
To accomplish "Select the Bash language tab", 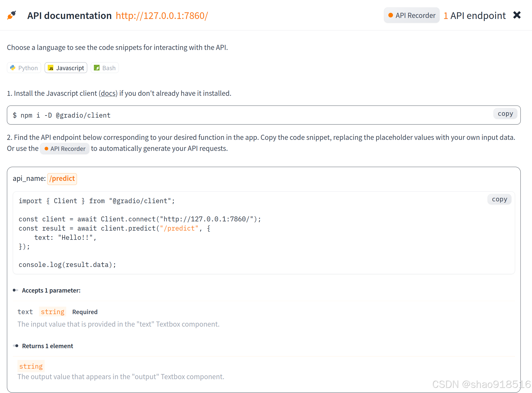I will [x=105, y=68].
